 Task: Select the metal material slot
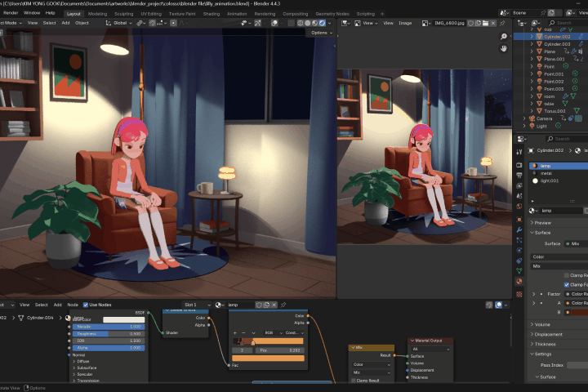[559, 173]
